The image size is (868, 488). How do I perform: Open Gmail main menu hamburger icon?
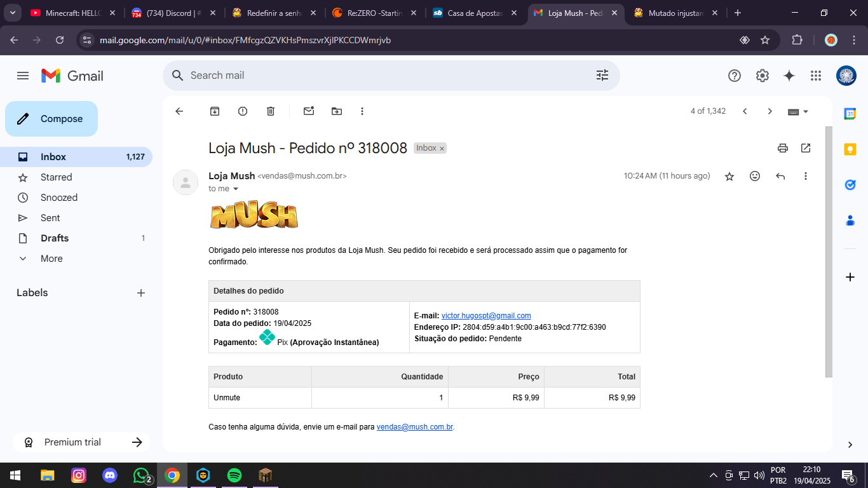[x=23, y=76]
